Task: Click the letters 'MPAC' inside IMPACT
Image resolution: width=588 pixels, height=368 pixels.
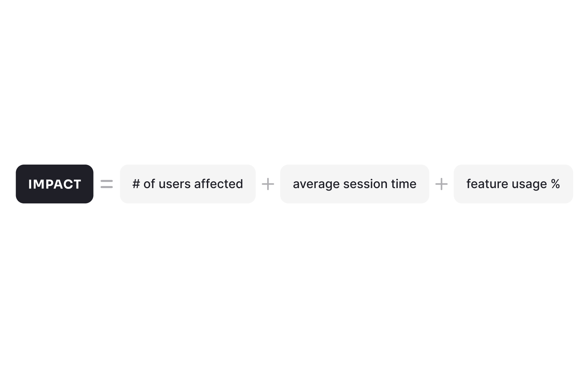Action: click(53, 184)
